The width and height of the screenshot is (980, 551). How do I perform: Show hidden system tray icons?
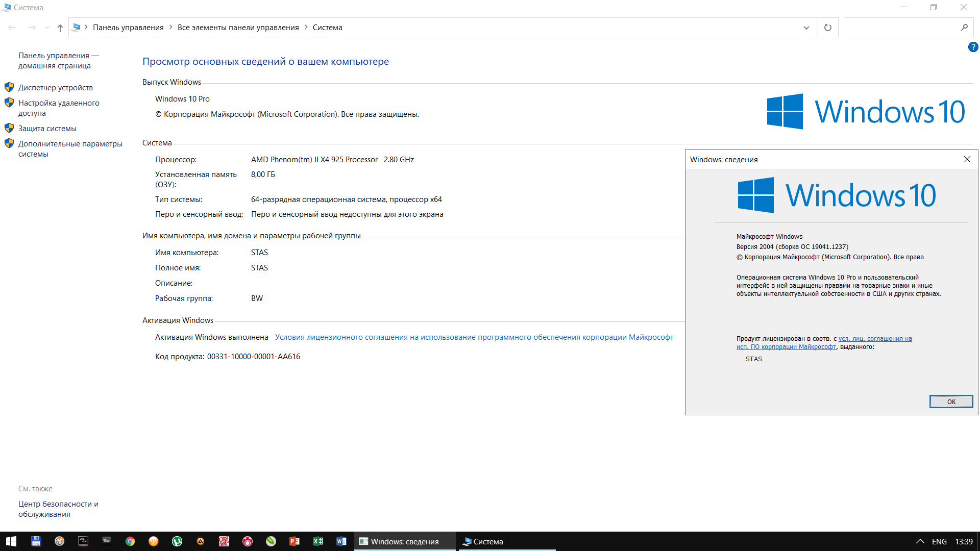tap(920, 541)
